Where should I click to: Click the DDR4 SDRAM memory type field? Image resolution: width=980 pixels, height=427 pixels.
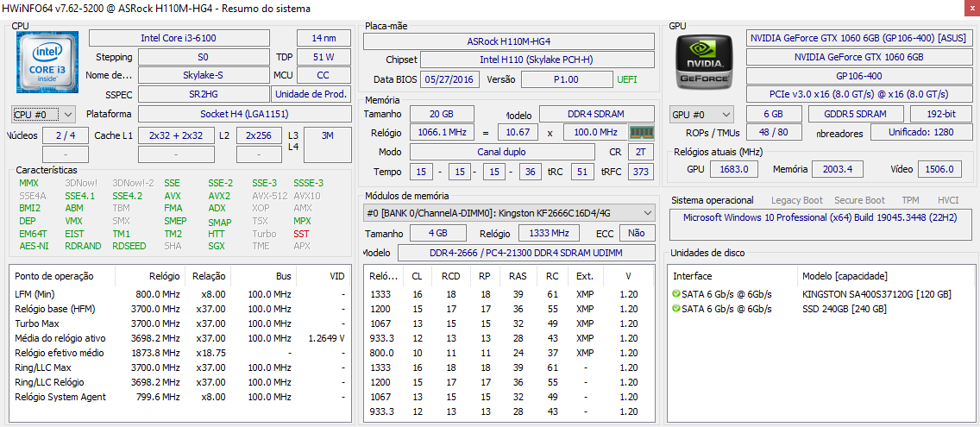[x=597, y=115]
